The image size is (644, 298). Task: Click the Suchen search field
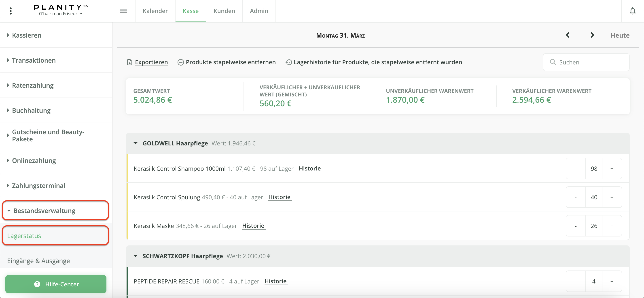pyautogui.click(x=590, y=62)
